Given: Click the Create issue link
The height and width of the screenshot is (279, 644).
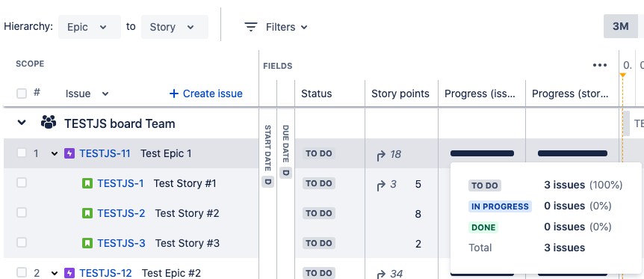Looking at the screenshot, I should point(205,93).
